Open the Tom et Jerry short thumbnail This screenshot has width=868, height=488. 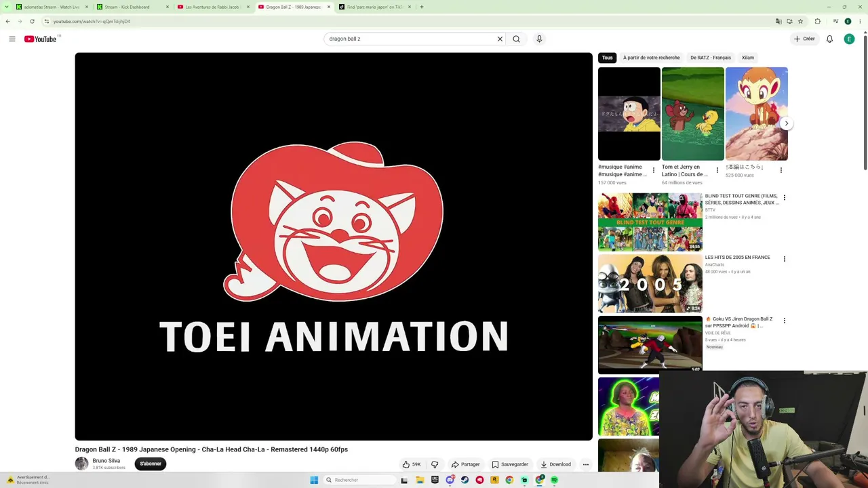[692, 114]
